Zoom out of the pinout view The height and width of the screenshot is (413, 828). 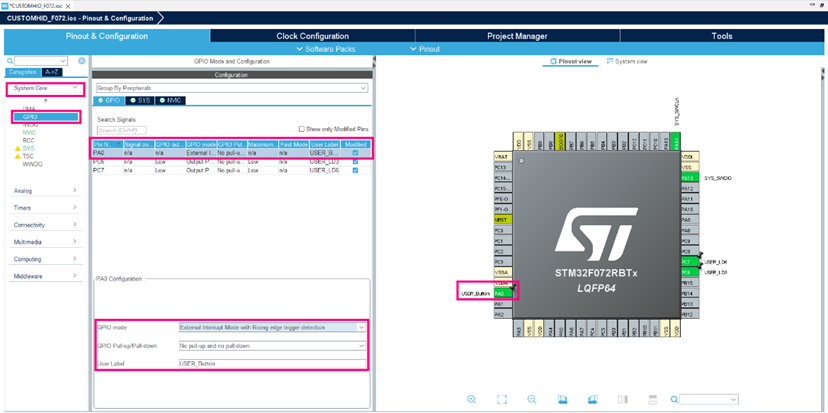532,399
